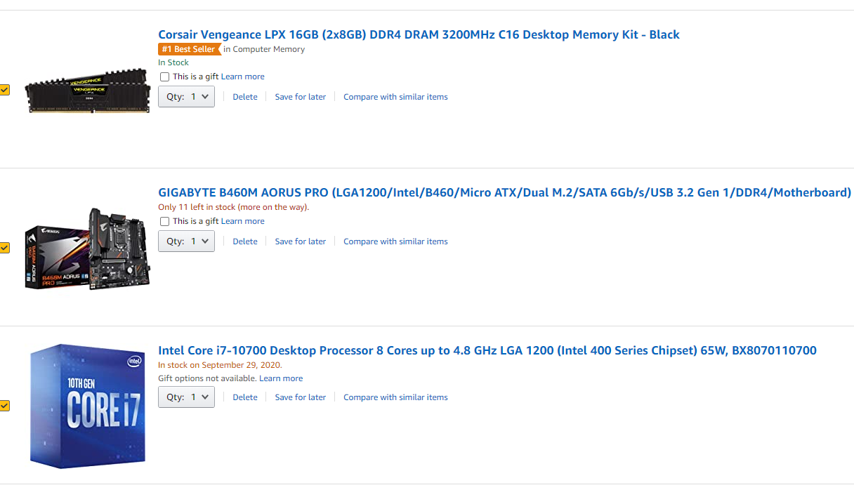854x504 pixels.
Task: Mark the Corsair memory as a gift
Action: (164, 77)
